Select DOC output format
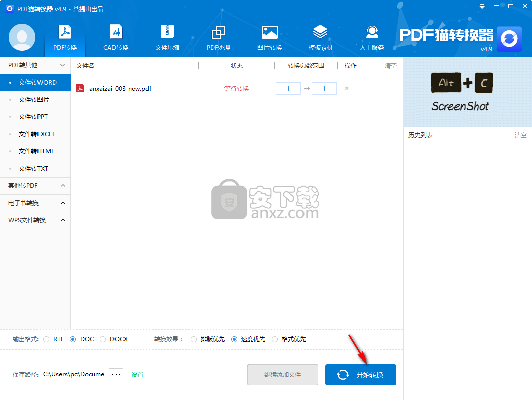Screen dimensions: 532x400 click(73, 339)
